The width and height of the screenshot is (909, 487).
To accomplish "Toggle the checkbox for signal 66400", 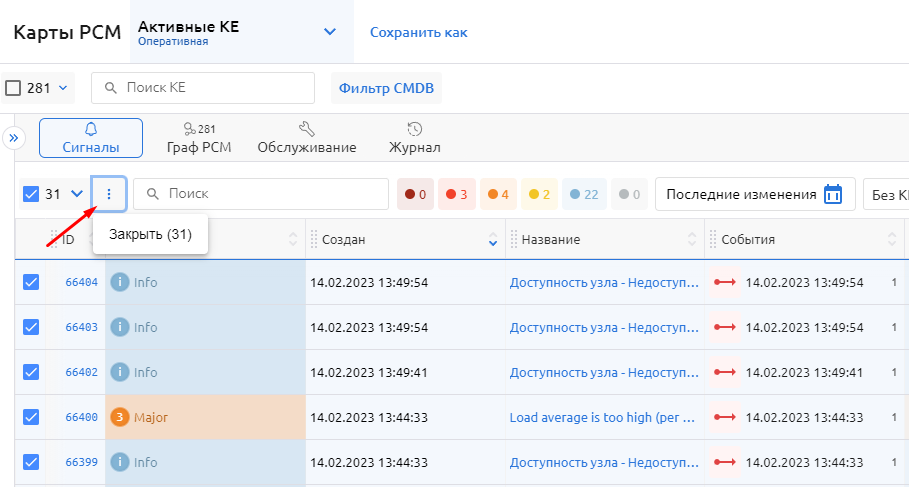I will coord(31,418).
